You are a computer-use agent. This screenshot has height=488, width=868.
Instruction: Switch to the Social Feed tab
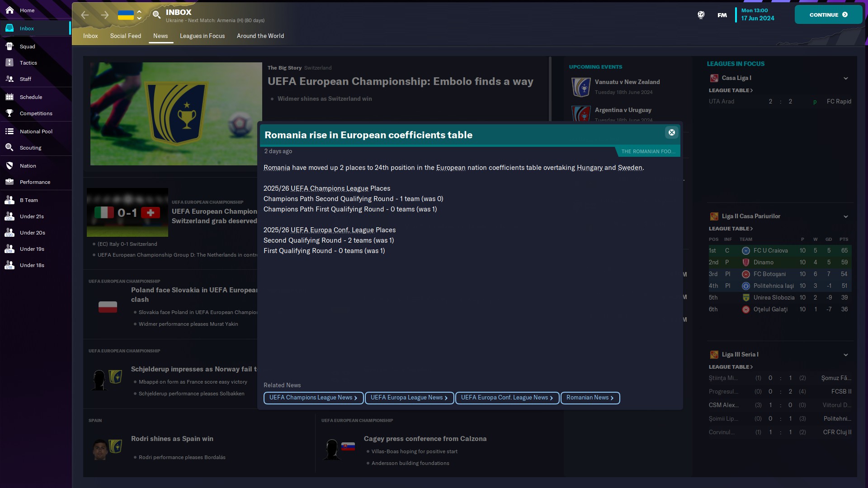pyautogui.click(x=126, y=36)
